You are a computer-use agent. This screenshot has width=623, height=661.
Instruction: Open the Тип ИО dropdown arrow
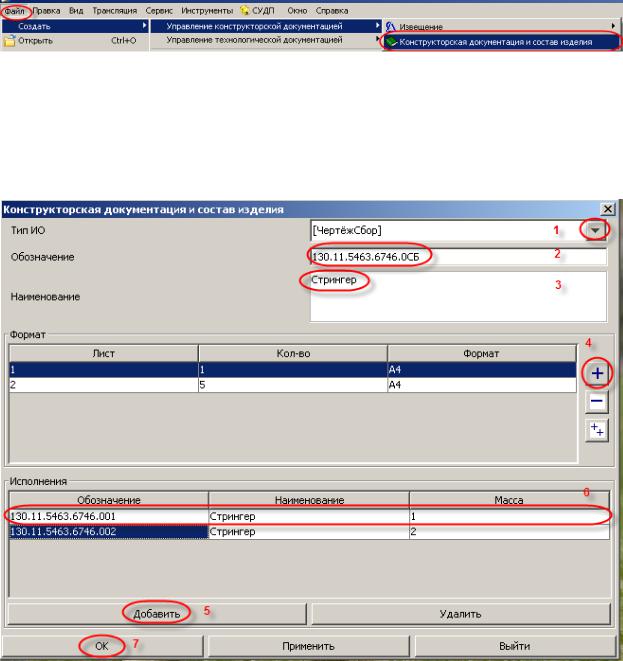point(595,230)
